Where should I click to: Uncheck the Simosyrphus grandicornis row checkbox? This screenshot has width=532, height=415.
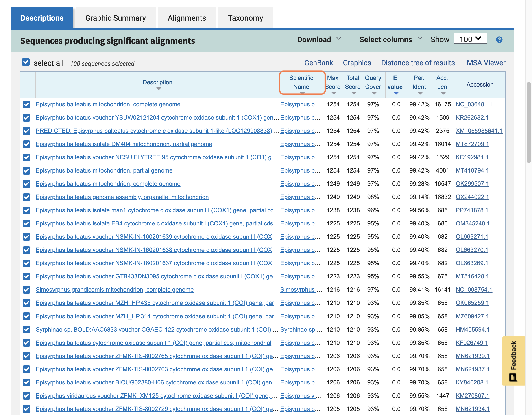26,290
